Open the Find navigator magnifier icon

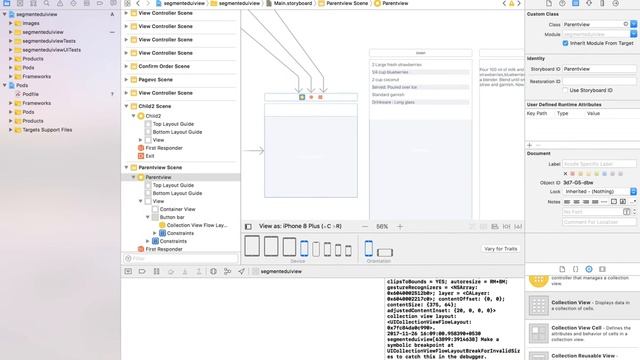tap(47, 3)
